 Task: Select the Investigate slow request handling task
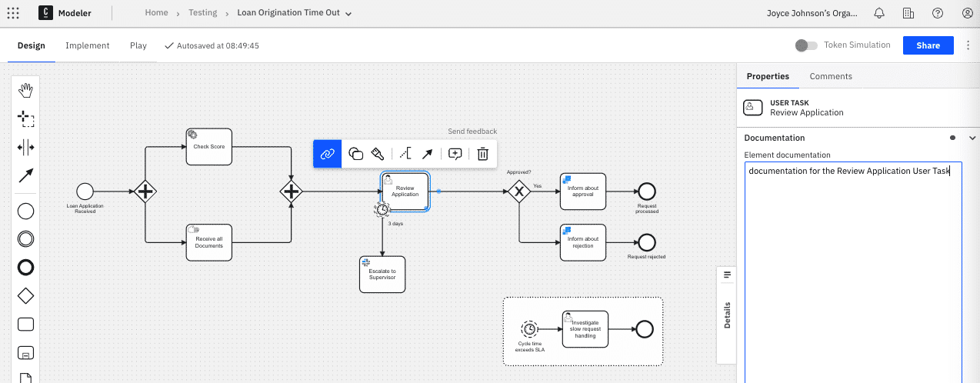585,329
